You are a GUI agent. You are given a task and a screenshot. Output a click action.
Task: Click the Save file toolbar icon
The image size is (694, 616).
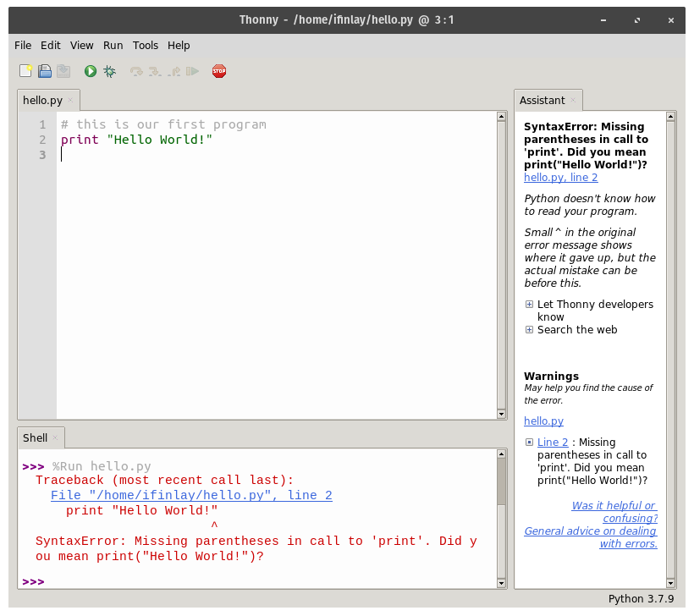point(63,71)
